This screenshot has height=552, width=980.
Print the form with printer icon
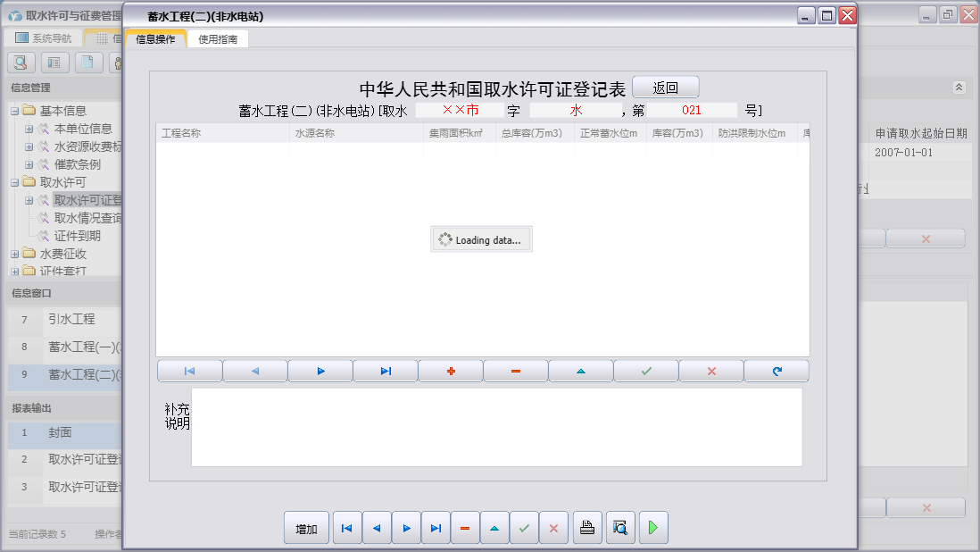point(587,528)
